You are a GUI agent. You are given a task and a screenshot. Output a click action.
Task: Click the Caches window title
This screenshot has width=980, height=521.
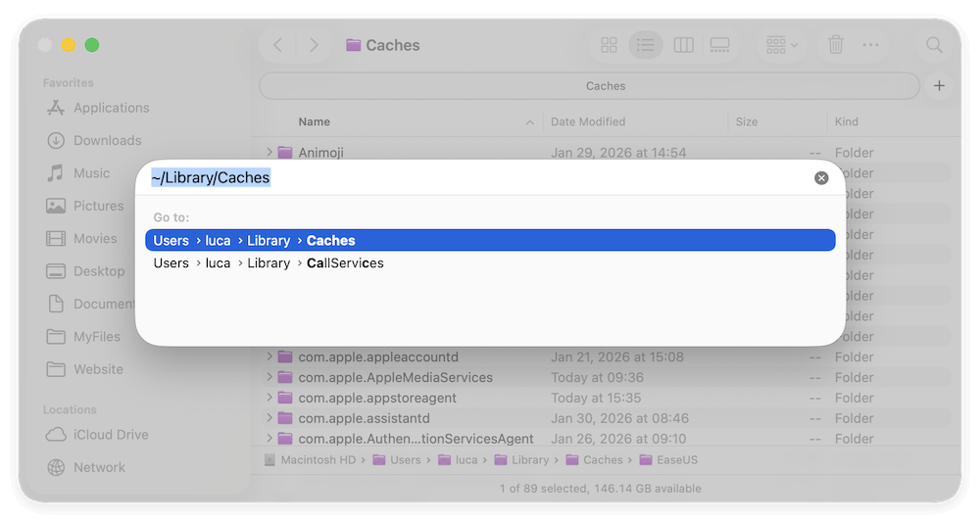tap(383, 45)
